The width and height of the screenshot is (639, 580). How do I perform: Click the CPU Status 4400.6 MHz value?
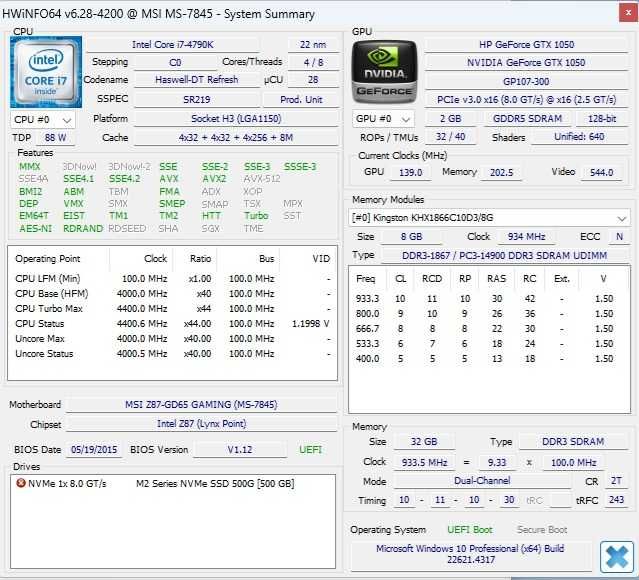point(142,324)
